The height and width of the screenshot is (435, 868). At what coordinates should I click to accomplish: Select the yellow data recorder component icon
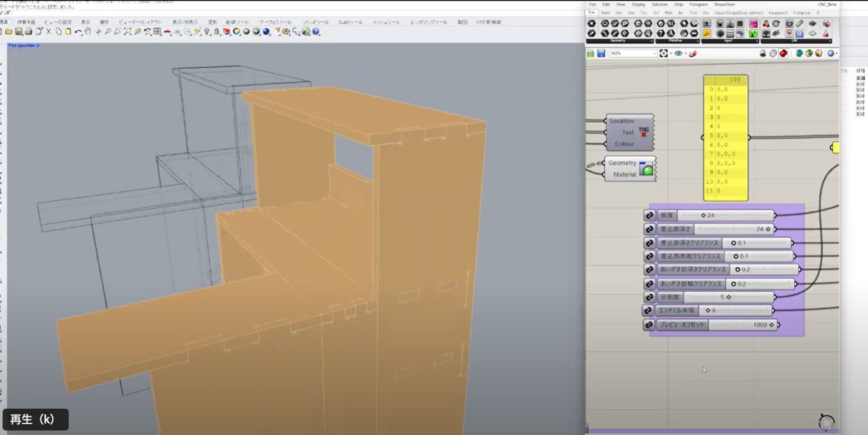[x=707, y=33]
